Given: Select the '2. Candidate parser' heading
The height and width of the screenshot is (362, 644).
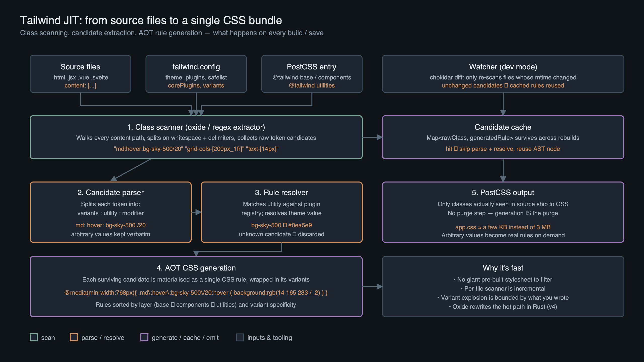Looking at the screenshot, I should tap(110, 193).
